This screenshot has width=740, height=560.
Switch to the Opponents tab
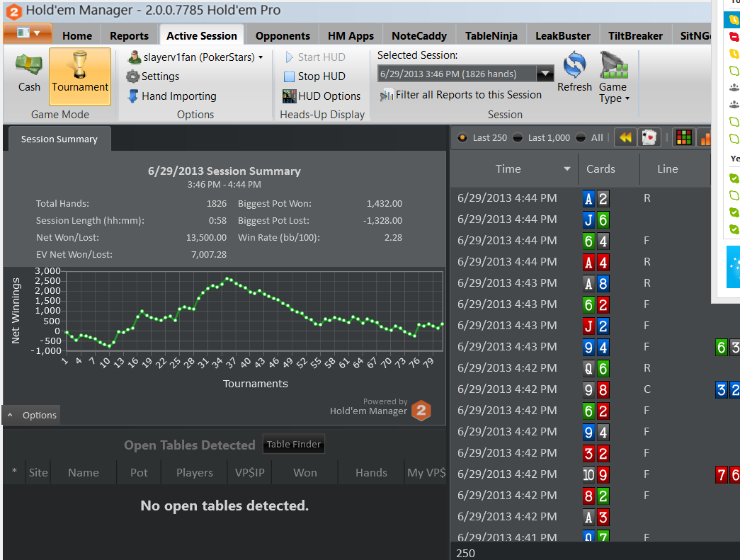(x=283, y=36)
